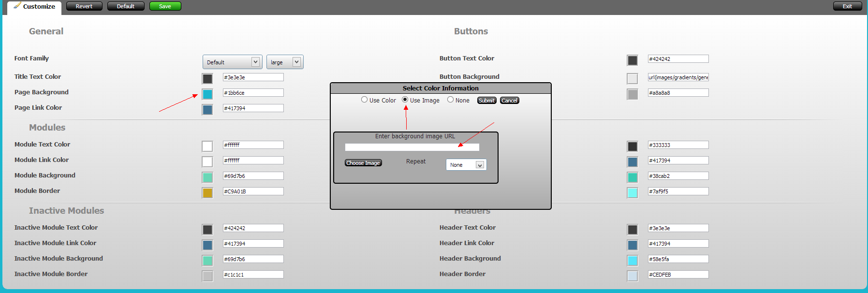The image size is (868, 293).
Task: Switch to the Customize tab
Action: coord(34,7)
